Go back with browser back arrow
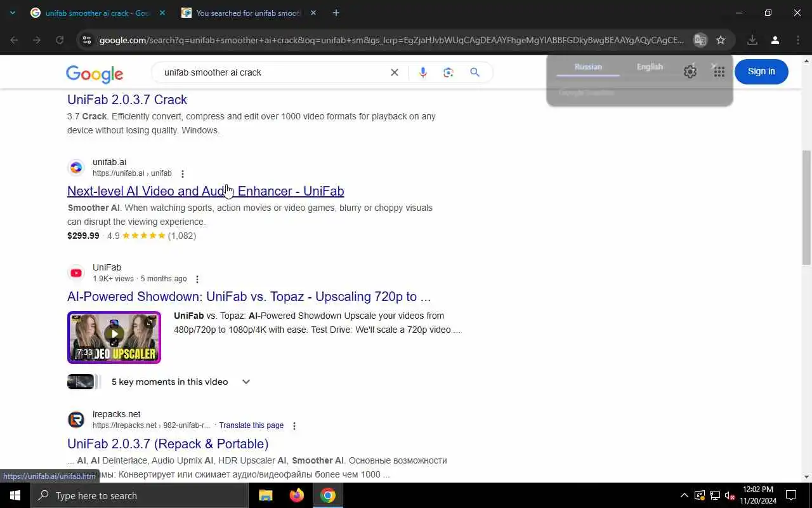Viewport: 812px width, 508px height. point(14,40)
